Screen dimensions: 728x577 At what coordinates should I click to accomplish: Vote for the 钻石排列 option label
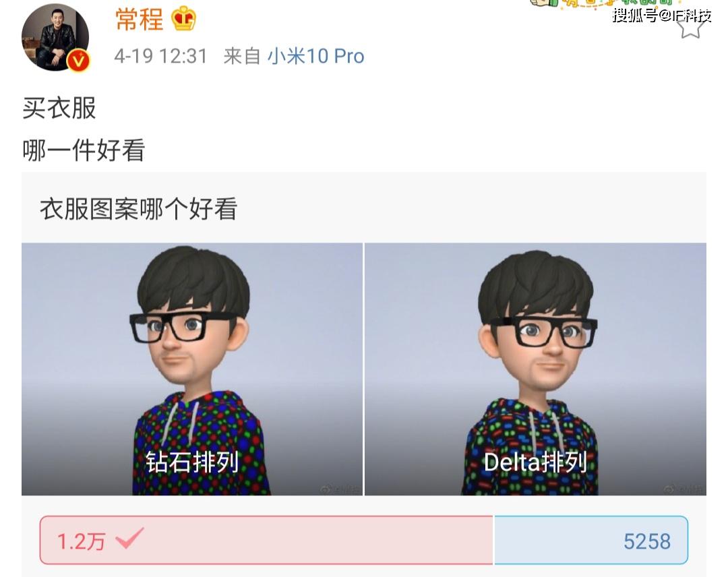coord(192,462)
